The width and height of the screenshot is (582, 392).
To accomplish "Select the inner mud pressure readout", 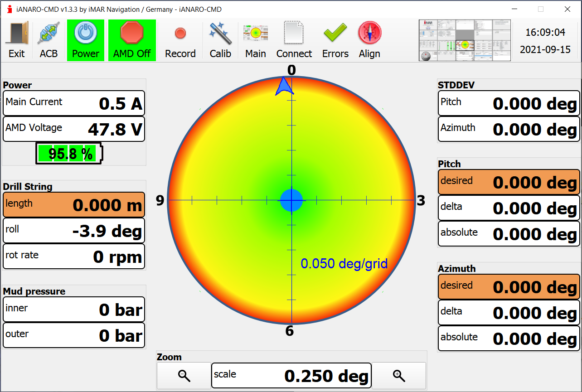I will [74, 310].
